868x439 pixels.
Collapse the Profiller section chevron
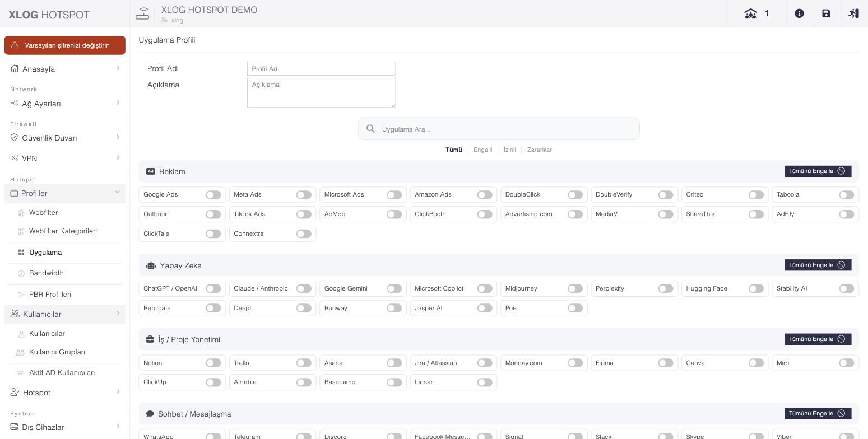click(118, 193)
